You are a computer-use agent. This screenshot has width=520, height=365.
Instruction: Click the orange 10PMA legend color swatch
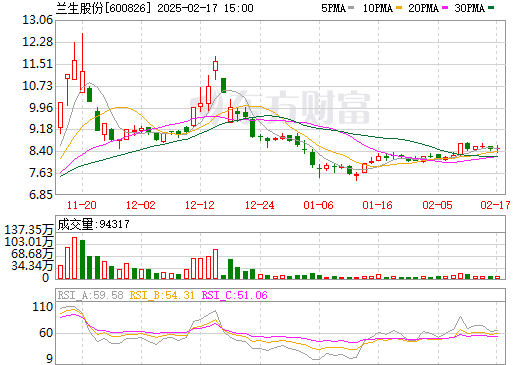(x=399, y=8)
